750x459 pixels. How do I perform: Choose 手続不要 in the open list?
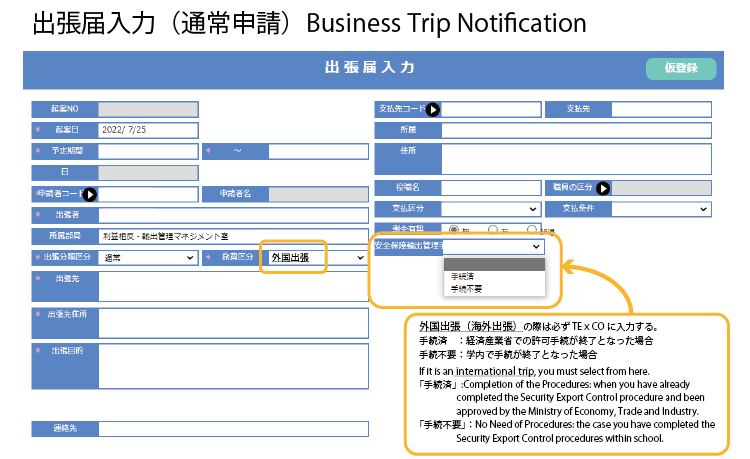(x=494, y=289)
